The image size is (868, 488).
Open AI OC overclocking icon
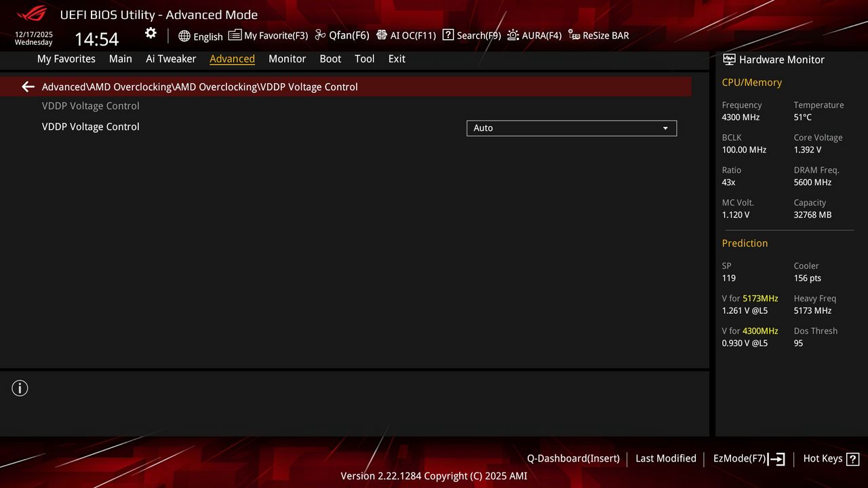[x=381, y=35]
